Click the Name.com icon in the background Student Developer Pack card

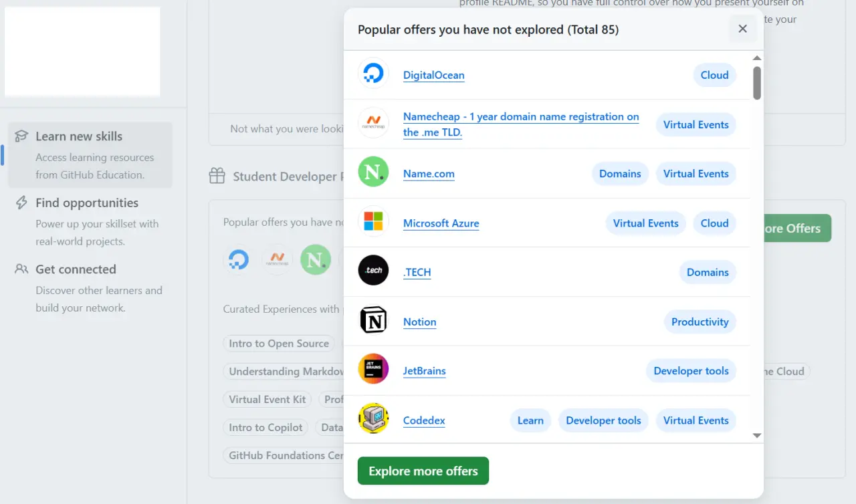click(316, 259)
